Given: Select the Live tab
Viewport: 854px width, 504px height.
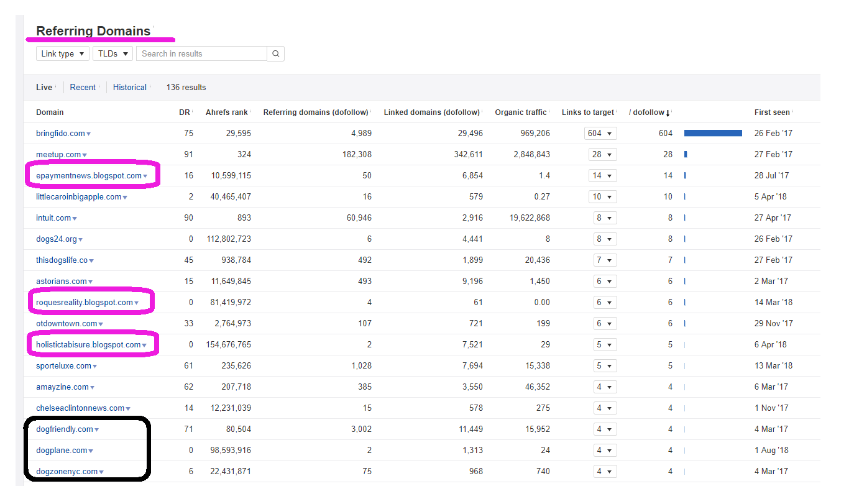Looking at the screenshot, I should click(44, 88).
